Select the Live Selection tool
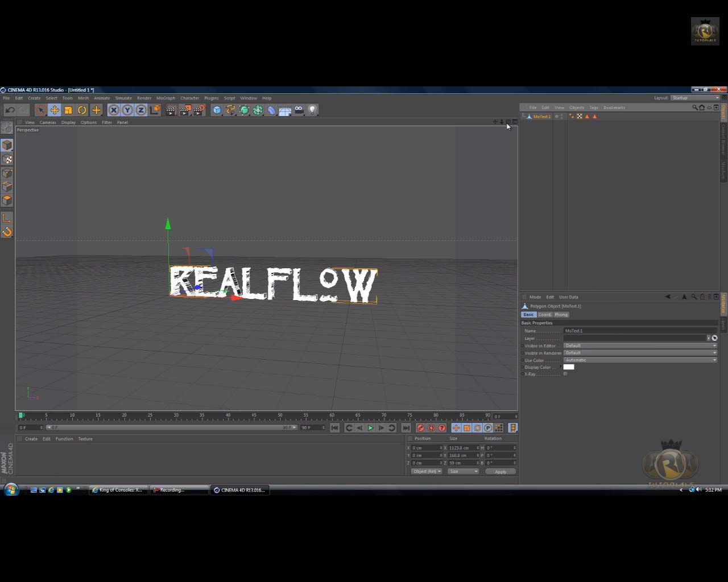 tap(40, 110)
